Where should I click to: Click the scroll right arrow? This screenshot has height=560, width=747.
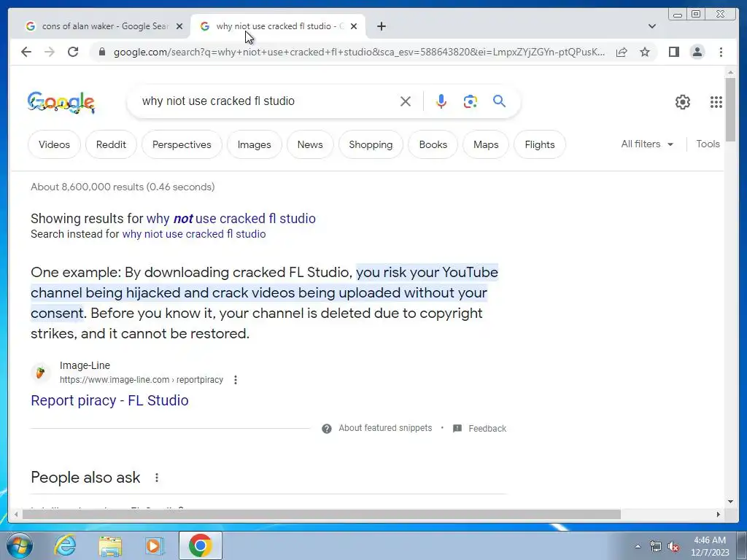click(x=719, y=514)
